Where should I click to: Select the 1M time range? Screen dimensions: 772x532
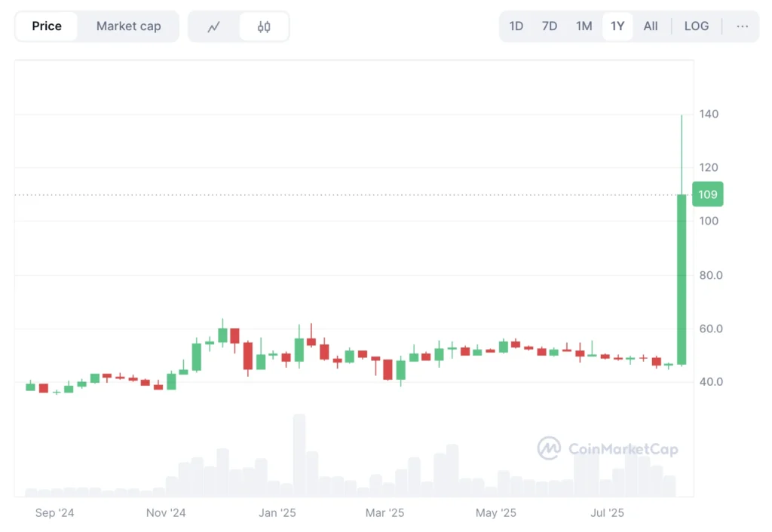pos(584,26)
